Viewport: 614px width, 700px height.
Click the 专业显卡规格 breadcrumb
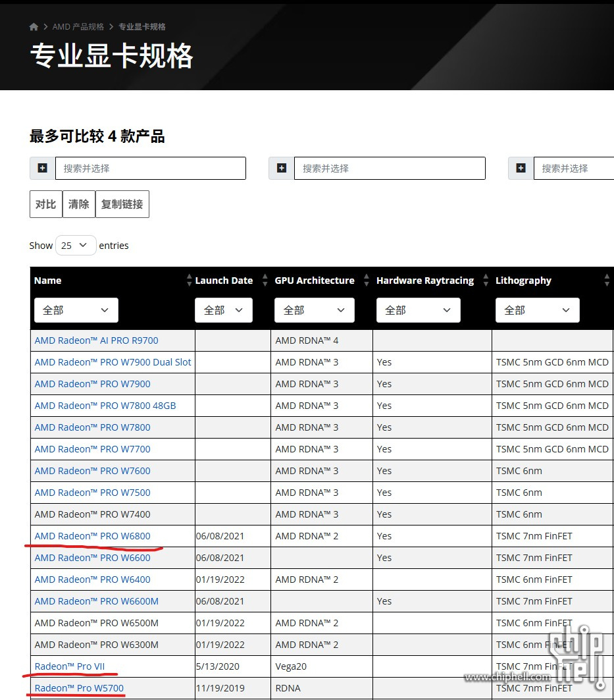[142, 27]
